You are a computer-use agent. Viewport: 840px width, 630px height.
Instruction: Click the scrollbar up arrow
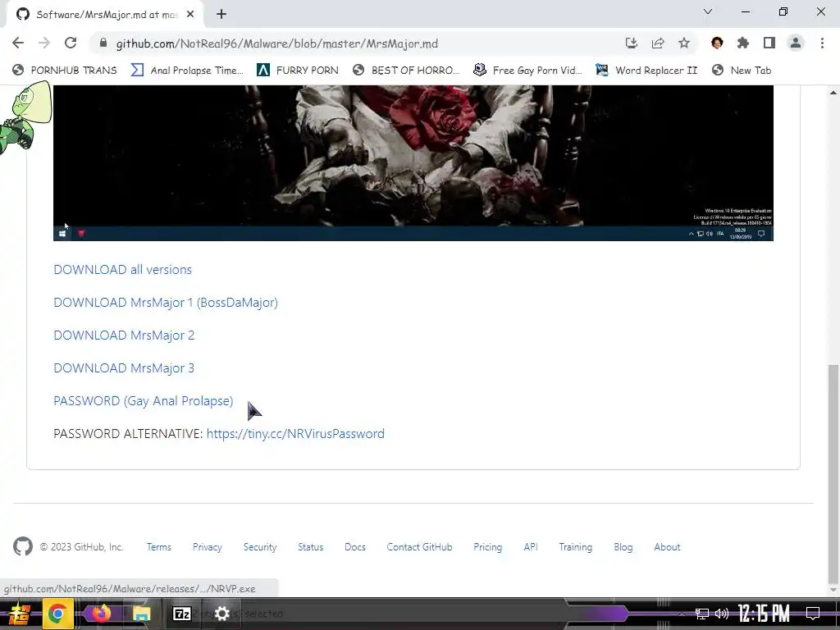pos(833,93)
